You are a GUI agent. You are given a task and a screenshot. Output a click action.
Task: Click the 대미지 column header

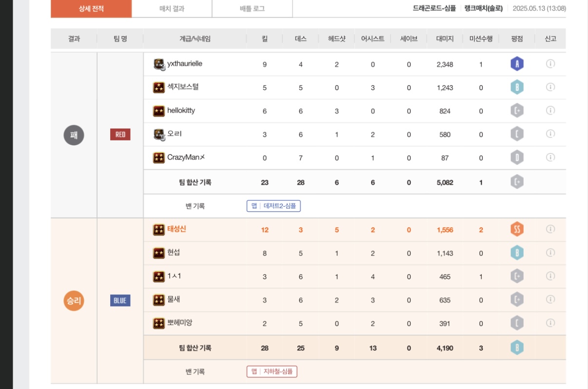tap(445, 39)
